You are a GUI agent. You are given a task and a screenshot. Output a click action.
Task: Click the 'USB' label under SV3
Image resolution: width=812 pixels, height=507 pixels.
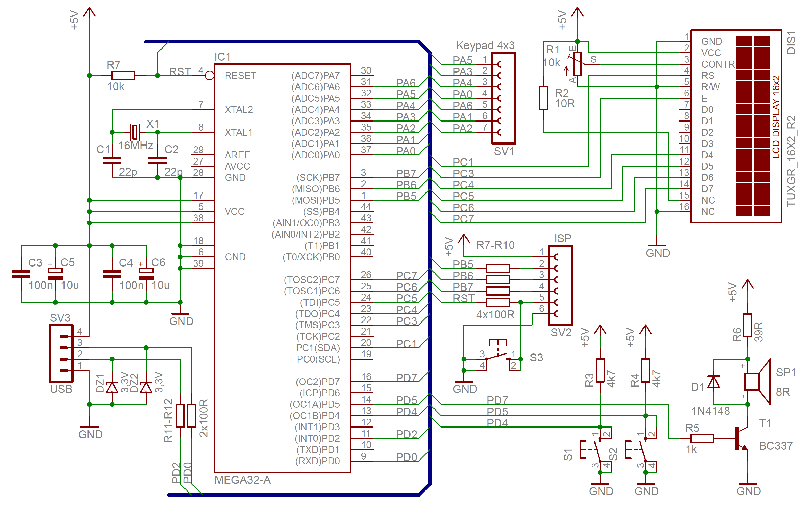pyautogui.click(x=61, y=389)
